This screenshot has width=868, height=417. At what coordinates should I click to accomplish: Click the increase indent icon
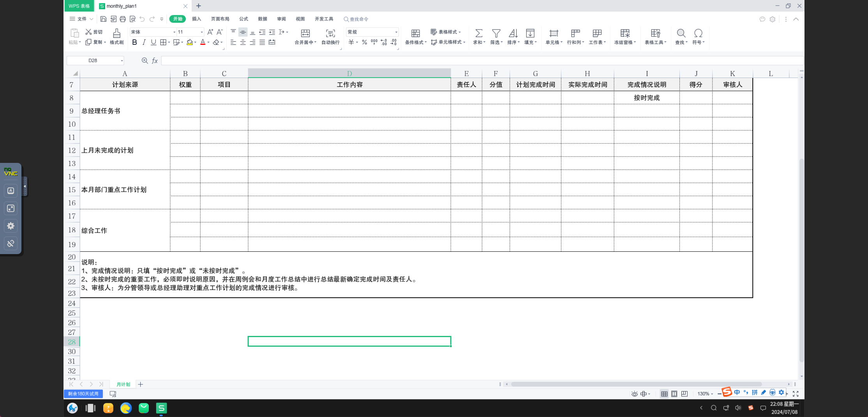click(272, 32)
